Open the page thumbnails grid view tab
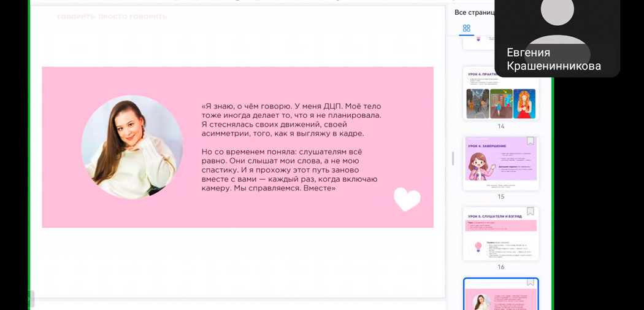This screenshot has height=310, width=644. click(466, 28)
